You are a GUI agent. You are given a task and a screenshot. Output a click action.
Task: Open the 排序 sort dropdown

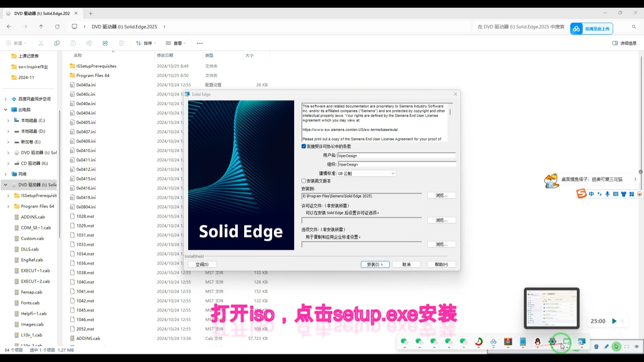pyautogui.click(x=146, y=43)
